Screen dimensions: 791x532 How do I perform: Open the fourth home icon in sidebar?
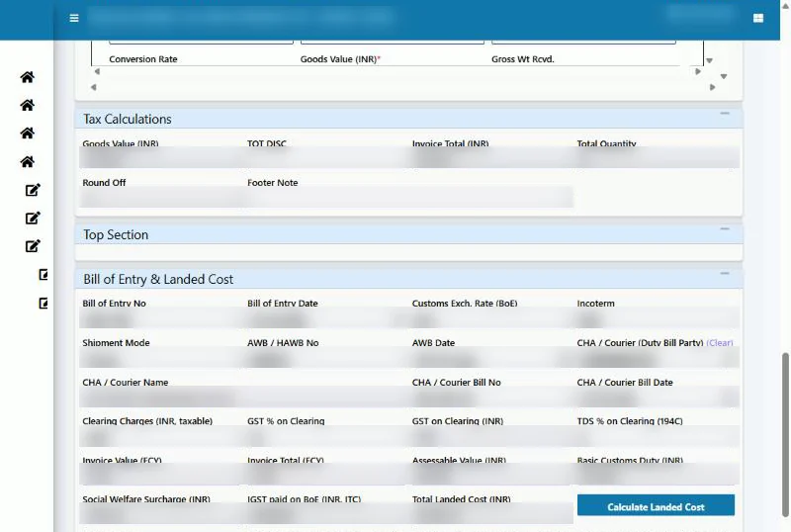(x=28, y=161)
